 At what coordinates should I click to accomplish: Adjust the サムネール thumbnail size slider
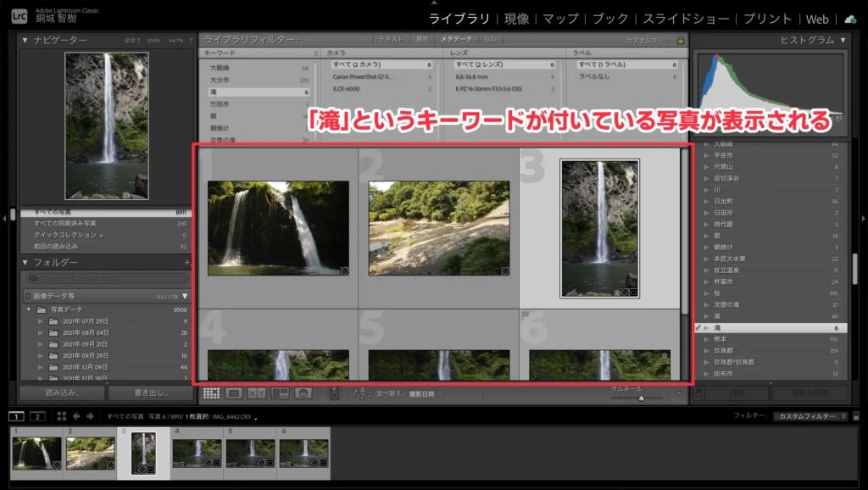pos(641,397)
